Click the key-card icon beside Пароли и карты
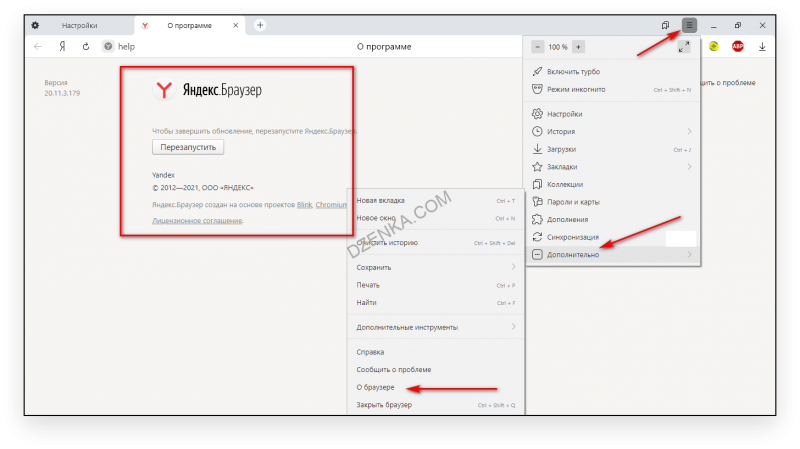Screen dimensions: 800x449 coord(537,202)
